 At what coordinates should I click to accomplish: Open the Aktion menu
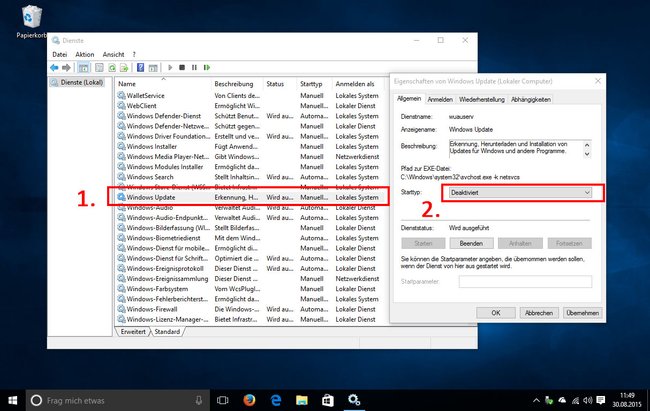coord(85,54)
